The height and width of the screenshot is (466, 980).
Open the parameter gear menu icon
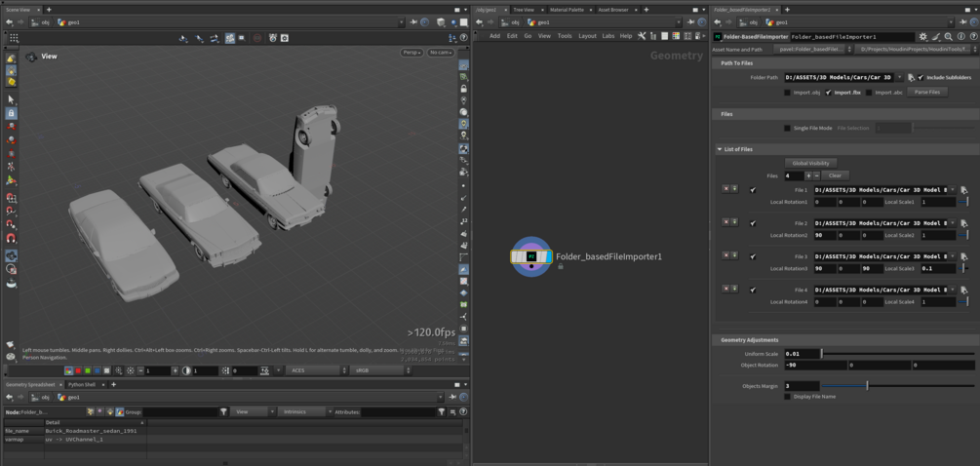pyautogui.click(x=923, y=37)
